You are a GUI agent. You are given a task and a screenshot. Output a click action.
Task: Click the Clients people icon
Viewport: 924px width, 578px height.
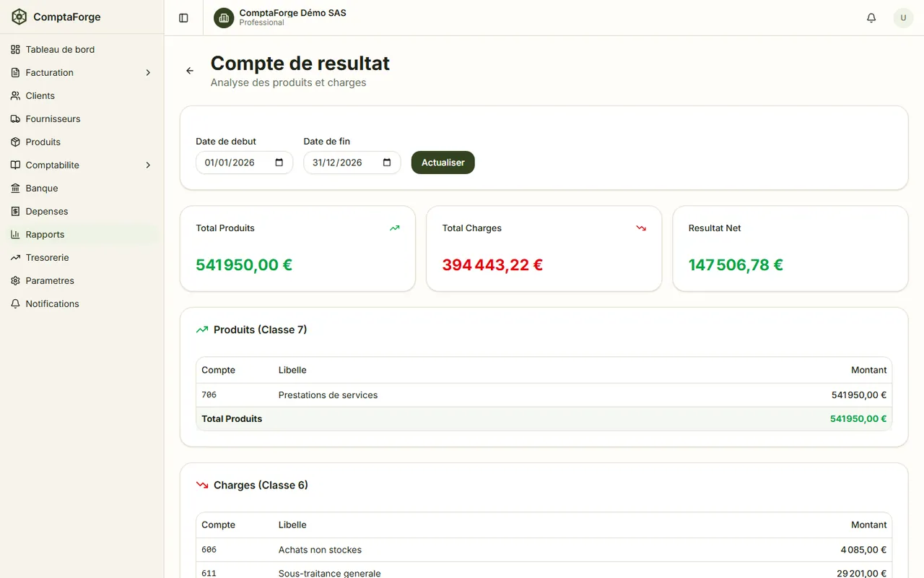coord(16,96)
